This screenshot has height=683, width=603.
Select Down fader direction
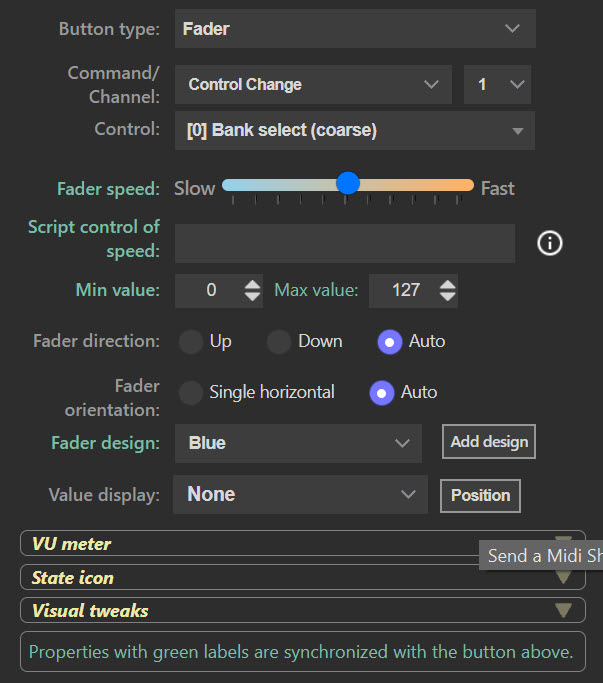(279, 342)
